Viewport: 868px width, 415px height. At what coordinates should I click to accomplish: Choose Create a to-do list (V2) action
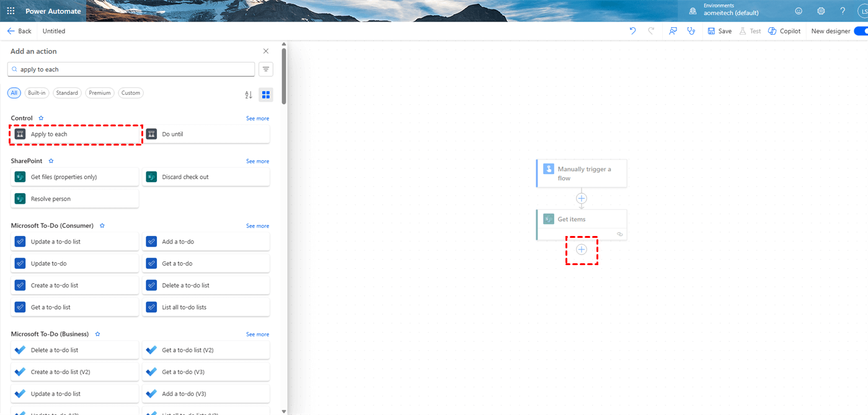[x=75, y=372]
